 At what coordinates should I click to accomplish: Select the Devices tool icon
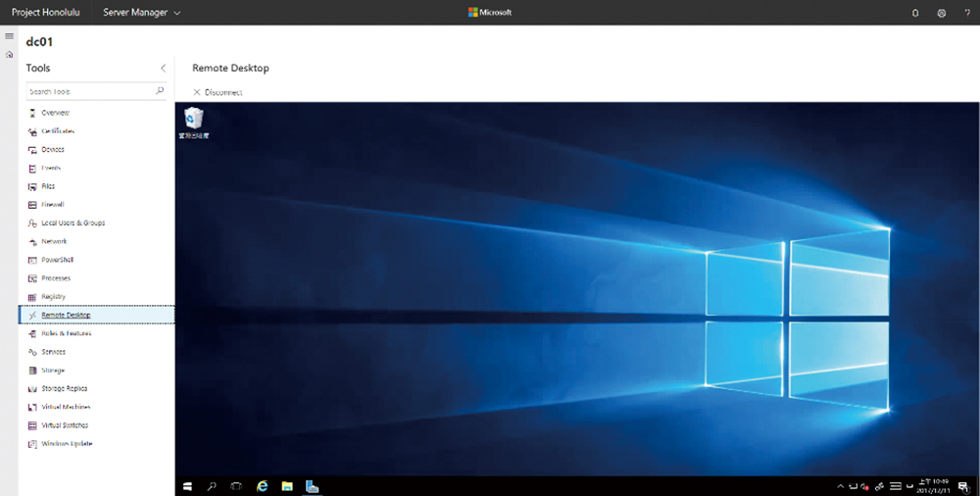click(32, 150)
